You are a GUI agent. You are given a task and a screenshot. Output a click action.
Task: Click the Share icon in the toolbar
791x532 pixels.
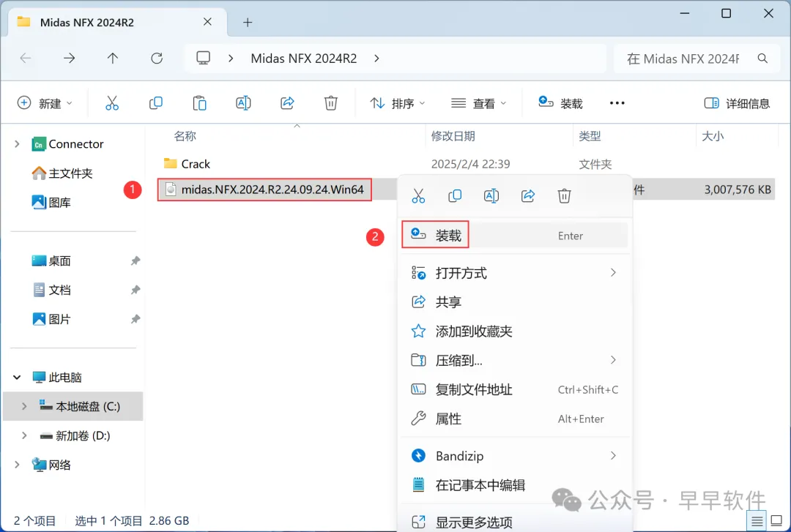tap(287, 103)
